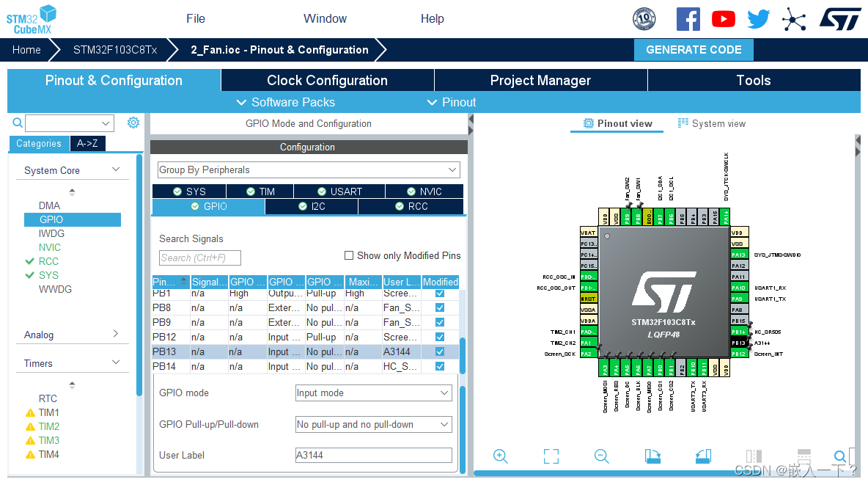This screenshot has height=485, width=868.
Task: Open the Facebook icon in the header
Action: pos(688,19)
